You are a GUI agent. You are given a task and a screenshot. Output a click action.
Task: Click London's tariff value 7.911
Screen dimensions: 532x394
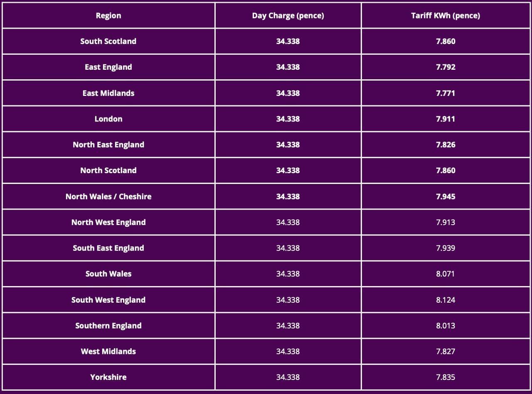pyautogui.click(x=446, y=119)
